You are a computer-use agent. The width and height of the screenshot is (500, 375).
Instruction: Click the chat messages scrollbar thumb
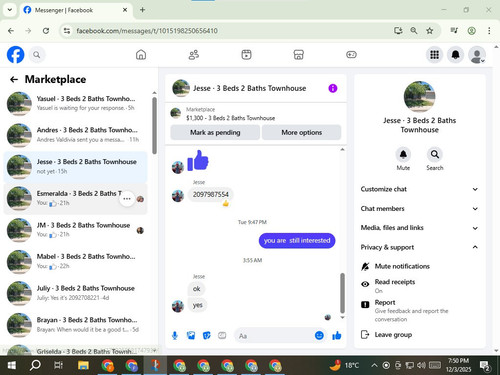pyautogui.click(x=342, y=293)
